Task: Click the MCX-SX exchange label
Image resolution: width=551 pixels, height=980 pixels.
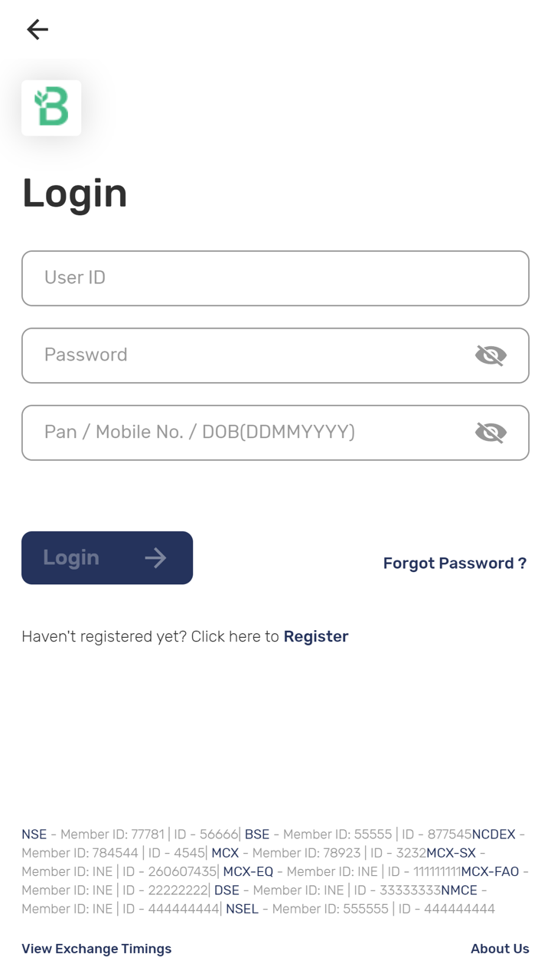Action: [x=451, y=853]
